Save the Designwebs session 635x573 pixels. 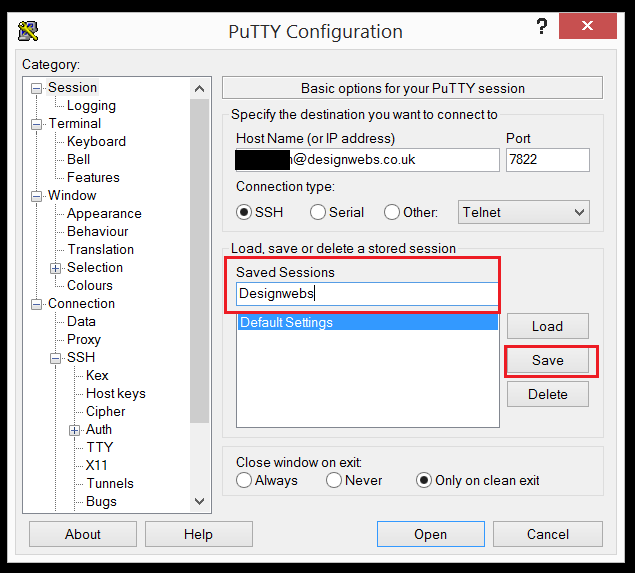tap(547, 360)
